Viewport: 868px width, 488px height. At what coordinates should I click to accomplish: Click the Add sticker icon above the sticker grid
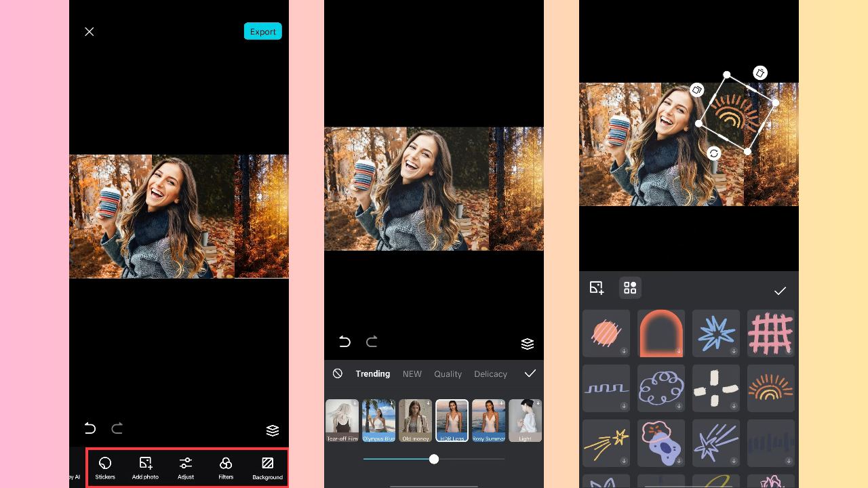[596, 287]
